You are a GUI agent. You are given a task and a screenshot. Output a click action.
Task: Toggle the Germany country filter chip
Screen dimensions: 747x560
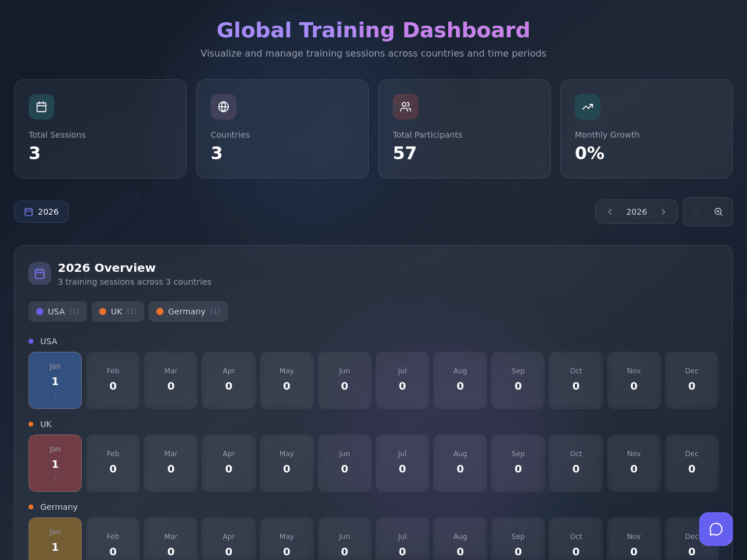click(x=188, y=311)
